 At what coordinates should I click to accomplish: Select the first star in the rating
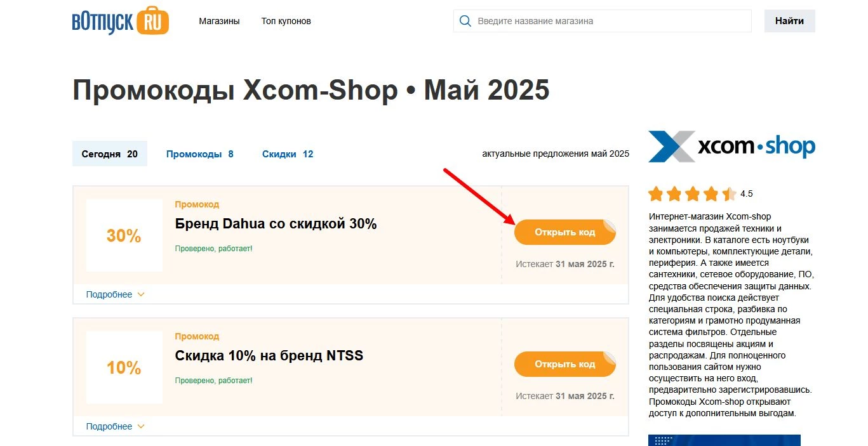(655, 193)
